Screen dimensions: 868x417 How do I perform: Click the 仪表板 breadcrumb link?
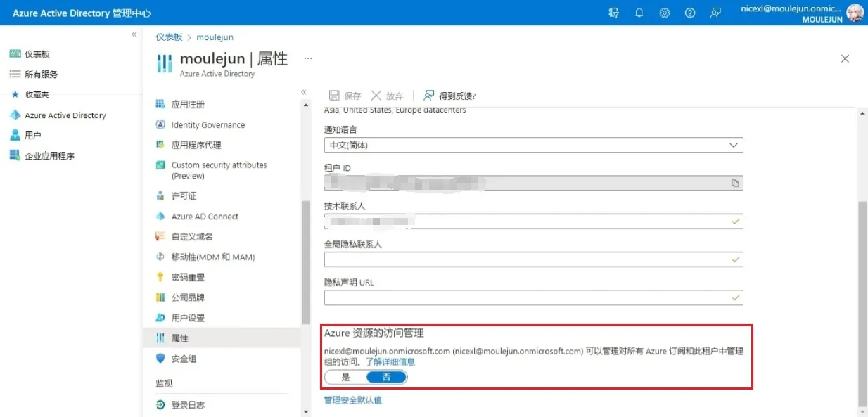pos(169,37)
